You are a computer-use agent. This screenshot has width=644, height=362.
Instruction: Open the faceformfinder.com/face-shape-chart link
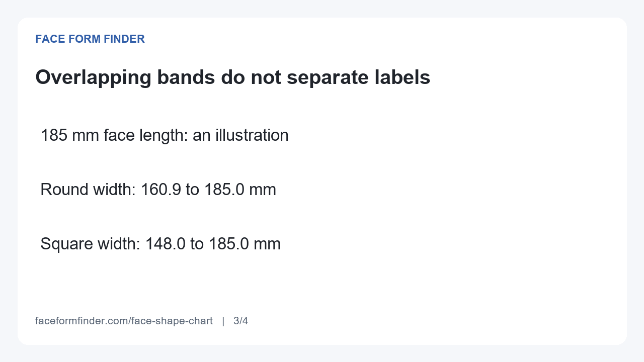(x=124, y=321)
